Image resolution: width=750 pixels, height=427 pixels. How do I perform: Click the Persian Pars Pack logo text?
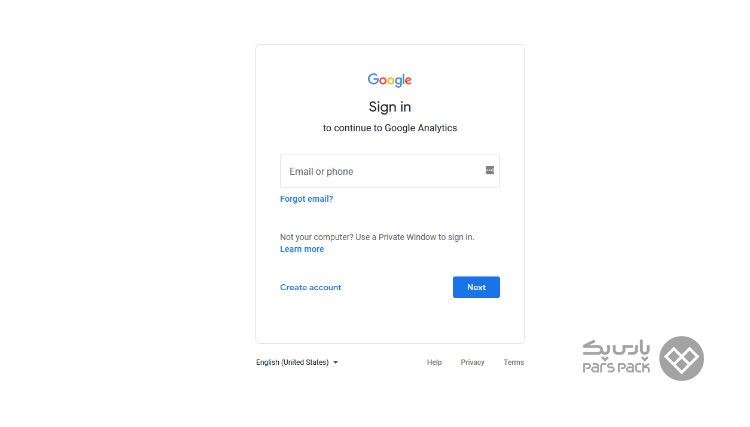coord(616,349)
